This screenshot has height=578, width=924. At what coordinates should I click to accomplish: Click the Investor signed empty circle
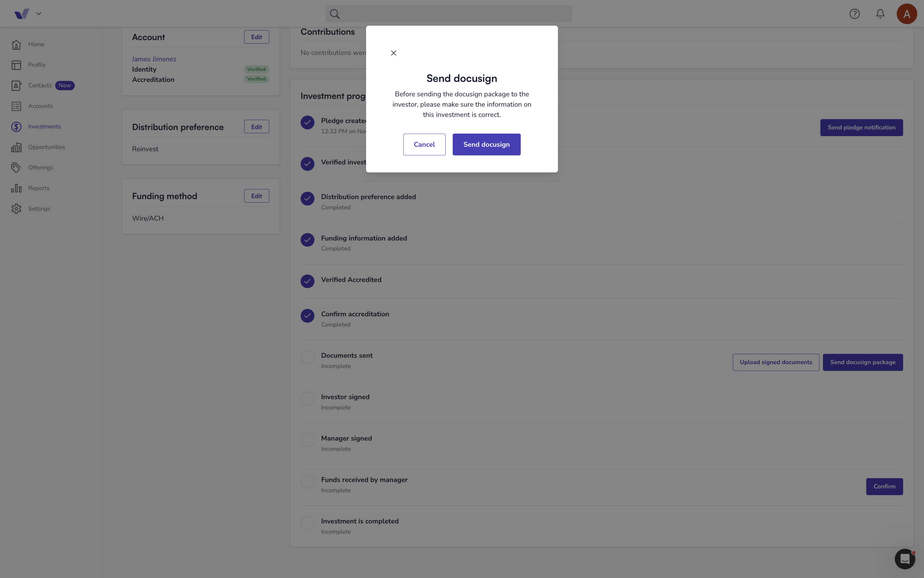coord(307,399)
